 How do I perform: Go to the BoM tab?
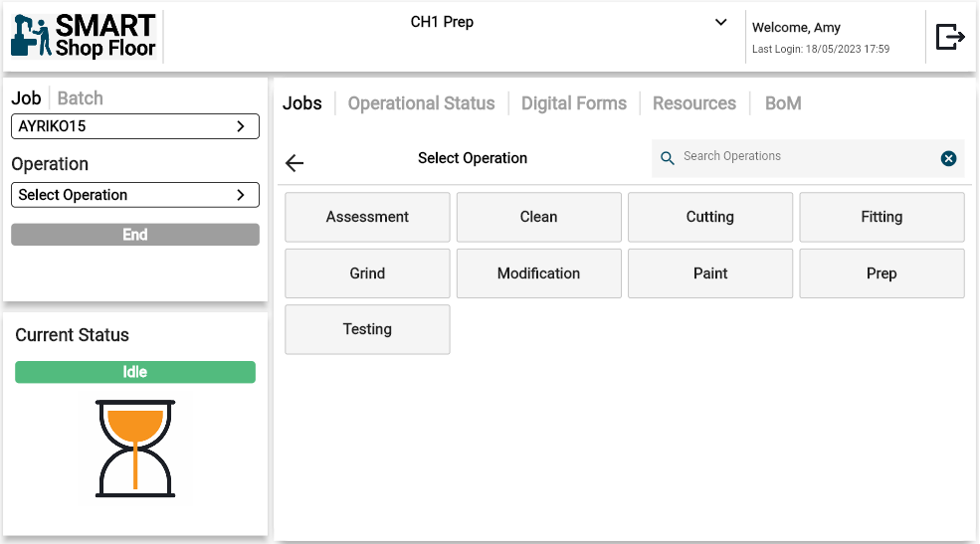[783, 103]
